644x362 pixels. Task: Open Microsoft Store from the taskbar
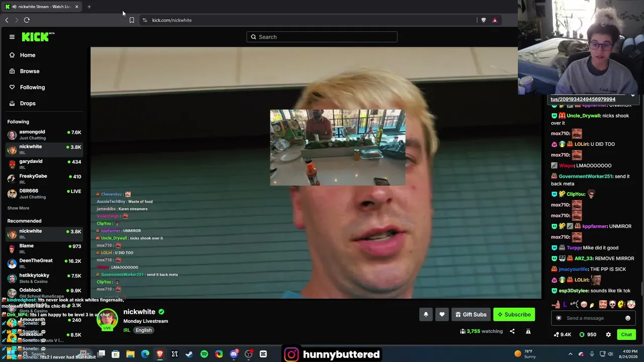coord(116,354)
